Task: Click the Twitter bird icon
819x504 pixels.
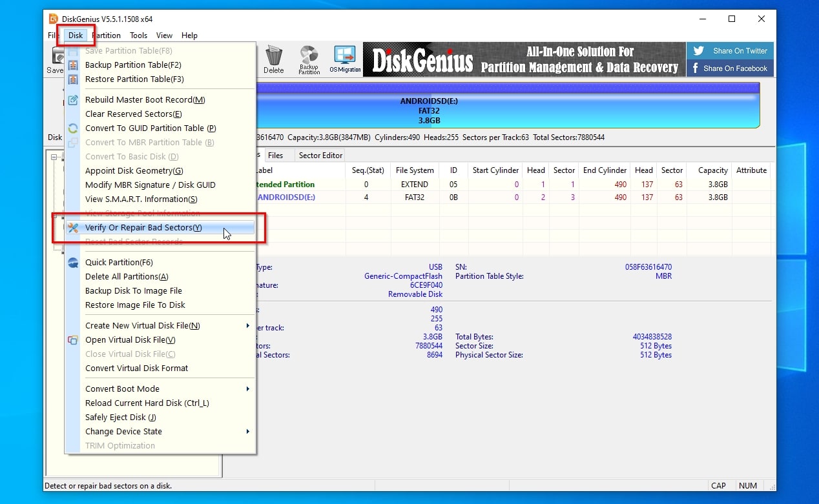Action: point(698,51)
